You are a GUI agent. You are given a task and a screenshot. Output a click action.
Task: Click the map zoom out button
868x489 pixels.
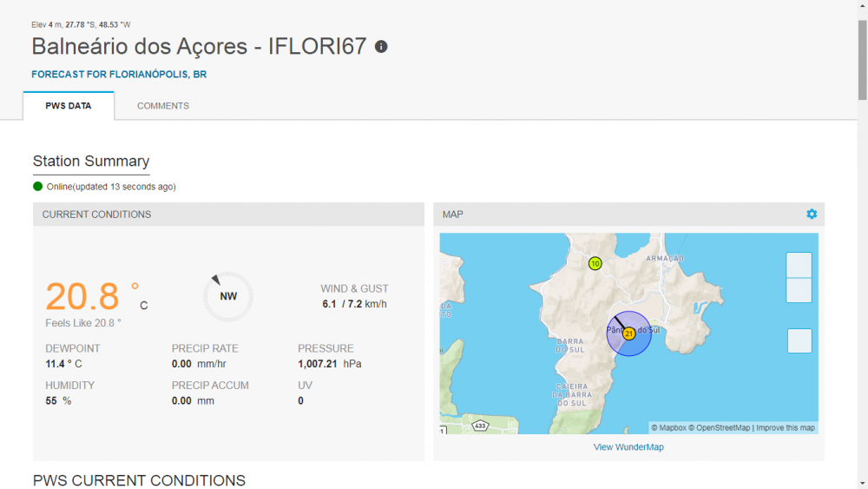(x=799, y=290)
